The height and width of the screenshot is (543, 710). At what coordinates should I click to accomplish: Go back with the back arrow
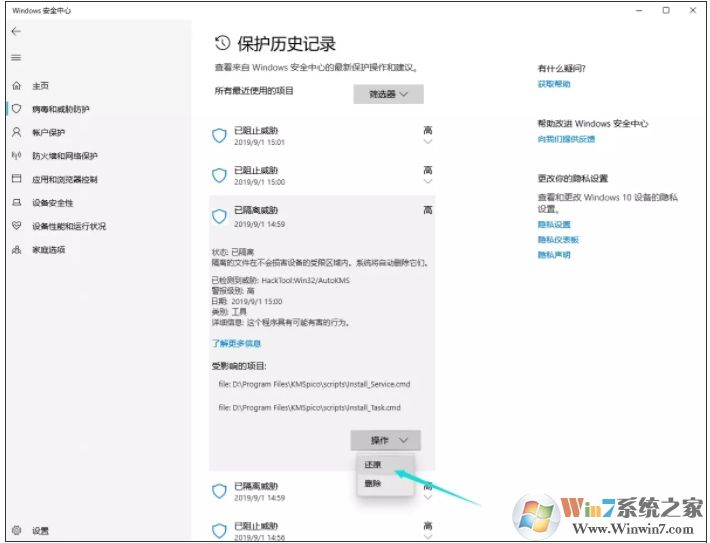click(x=16, y=31)
